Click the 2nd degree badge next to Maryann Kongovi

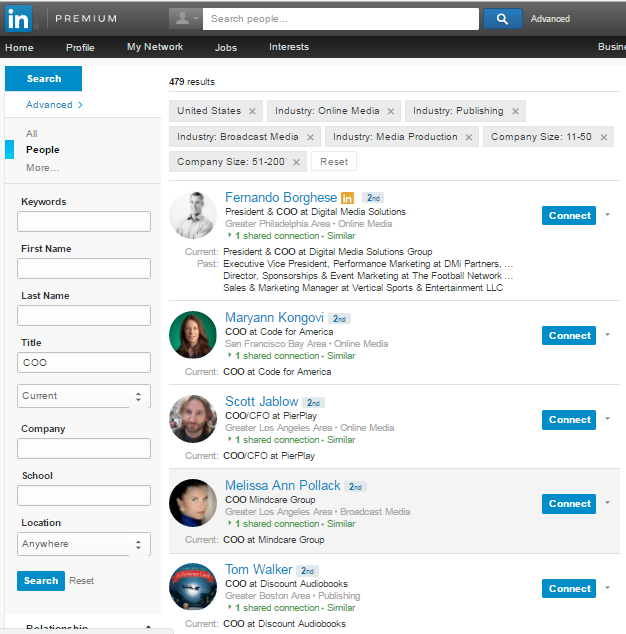point(339,319)
